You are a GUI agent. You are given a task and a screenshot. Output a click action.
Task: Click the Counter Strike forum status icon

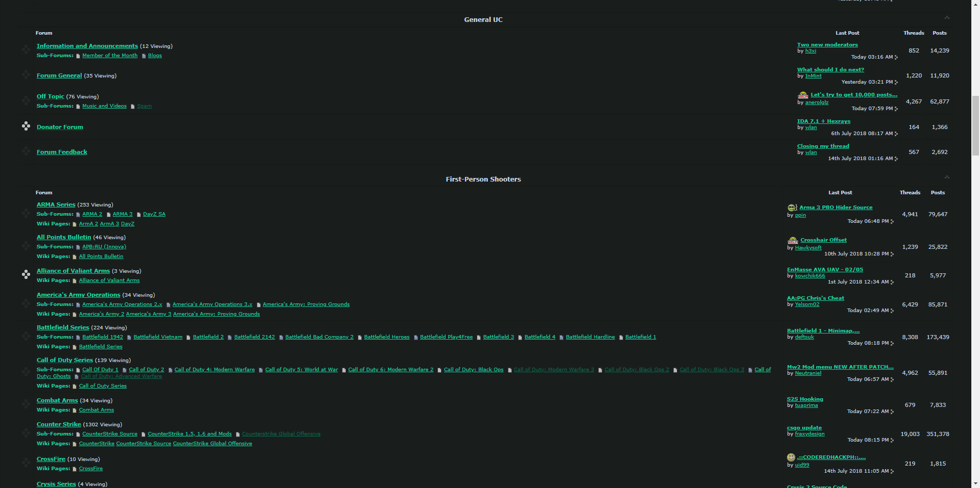click(26, 433)
